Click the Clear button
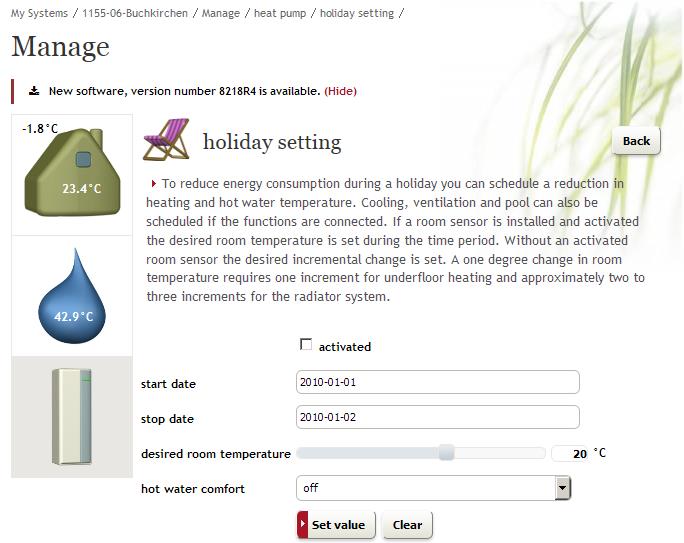The height and width of the screenshot is (543, 684). pyautogui.click(x=407, y=525)
